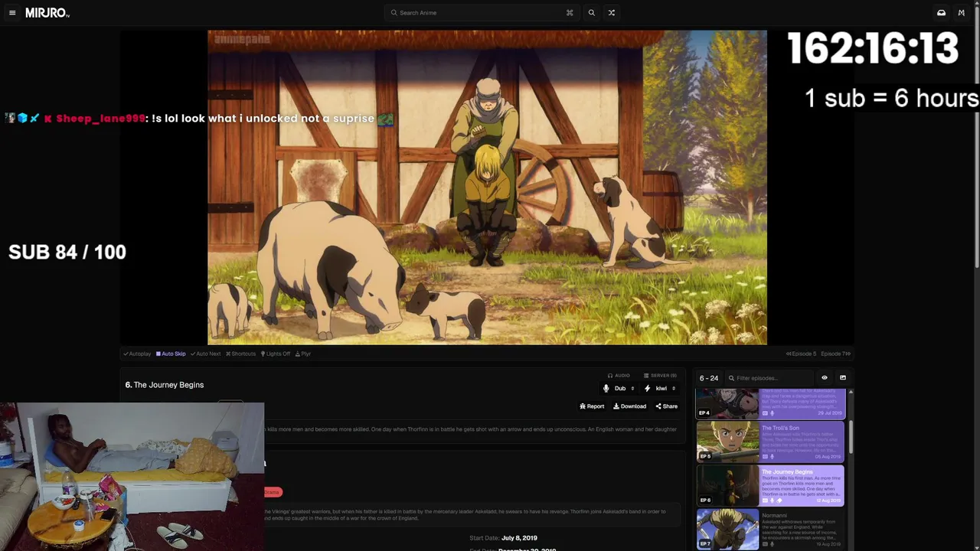Viewport: 980px width, 551px height.
Task: Toggle the eye icon in episode list
Action: 825,378
